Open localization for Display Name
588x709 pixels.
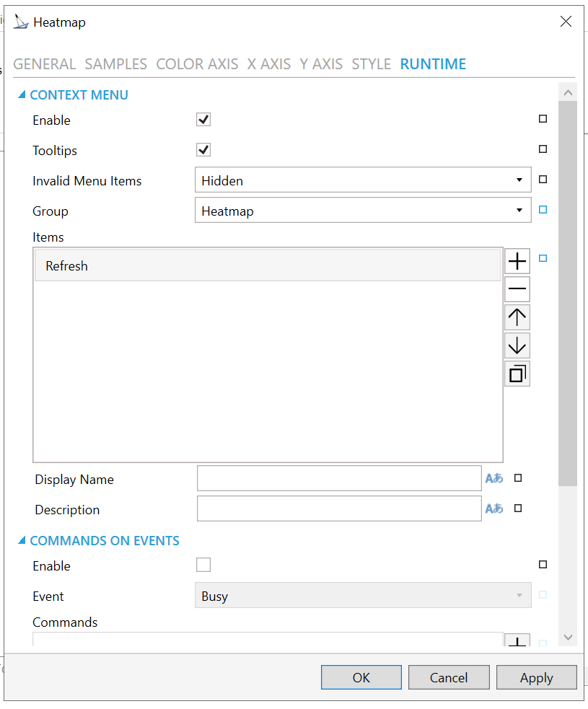494,478
